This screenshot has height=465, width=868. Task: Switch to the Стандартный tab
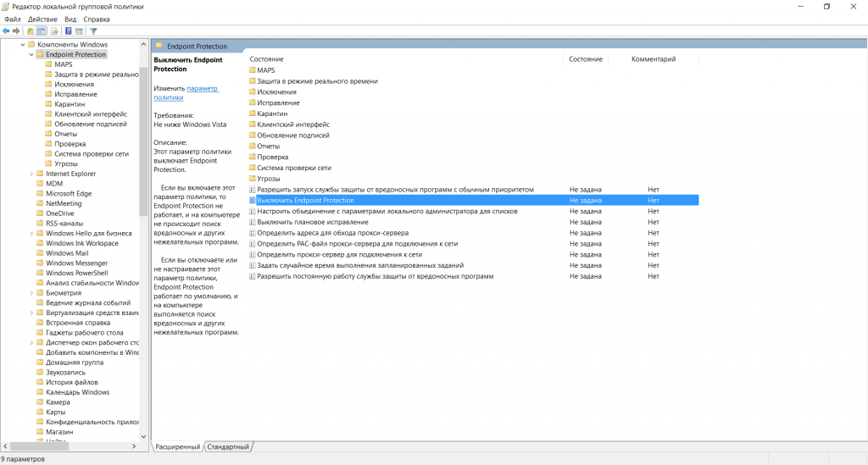[229, 446]
